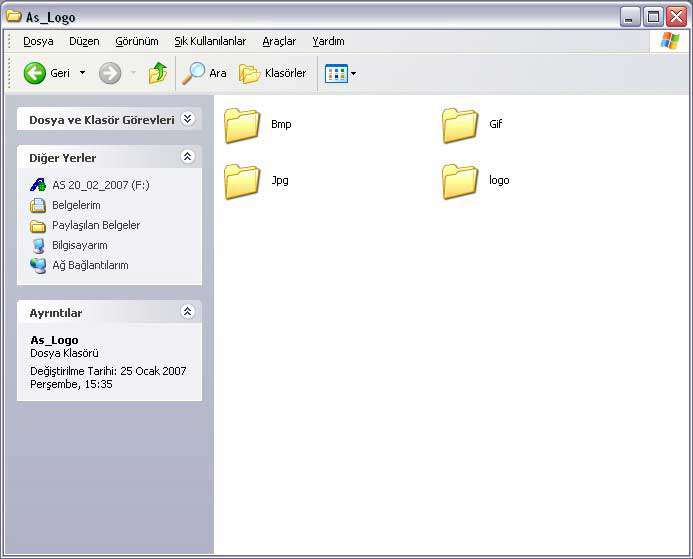Click the Jpg folder name label
693x559 pixels.
(x=280, y=180)
